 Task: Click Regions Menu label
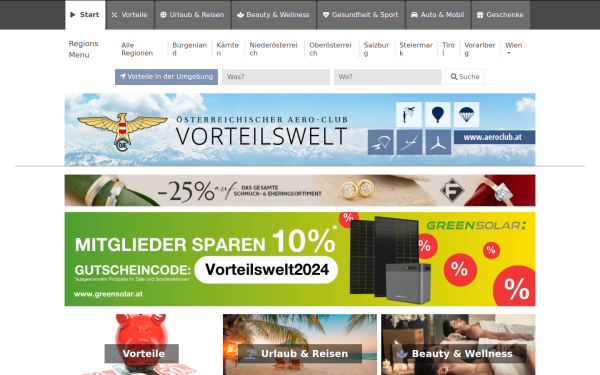point(83,49)
